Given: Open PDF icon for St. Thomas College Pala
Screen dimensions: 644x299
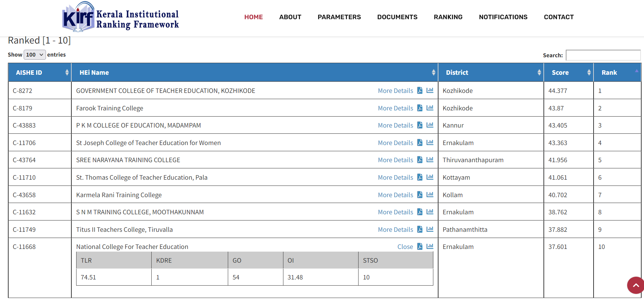Looking at the screenshot, I should 420,177.
